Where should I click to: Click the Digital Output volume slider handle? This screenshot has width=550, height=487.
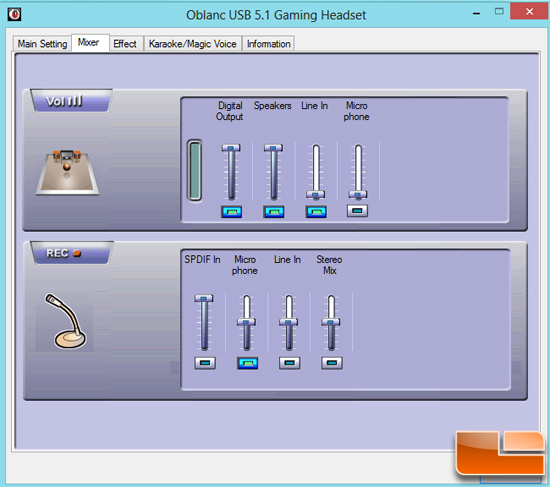tap(231, 148)
